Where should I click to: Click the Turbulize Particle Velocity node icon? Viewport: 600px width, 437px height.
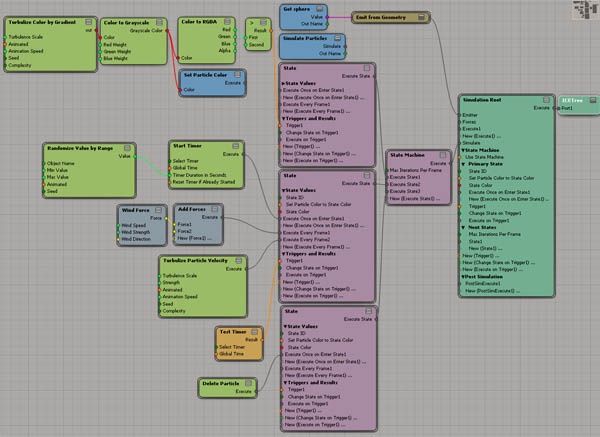tap(239, 261)
